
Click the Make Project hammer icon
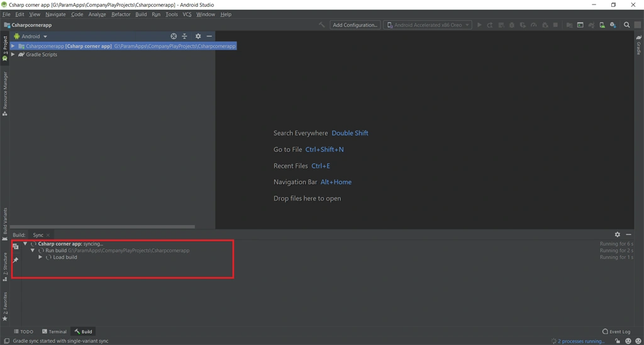click(321, 25)
